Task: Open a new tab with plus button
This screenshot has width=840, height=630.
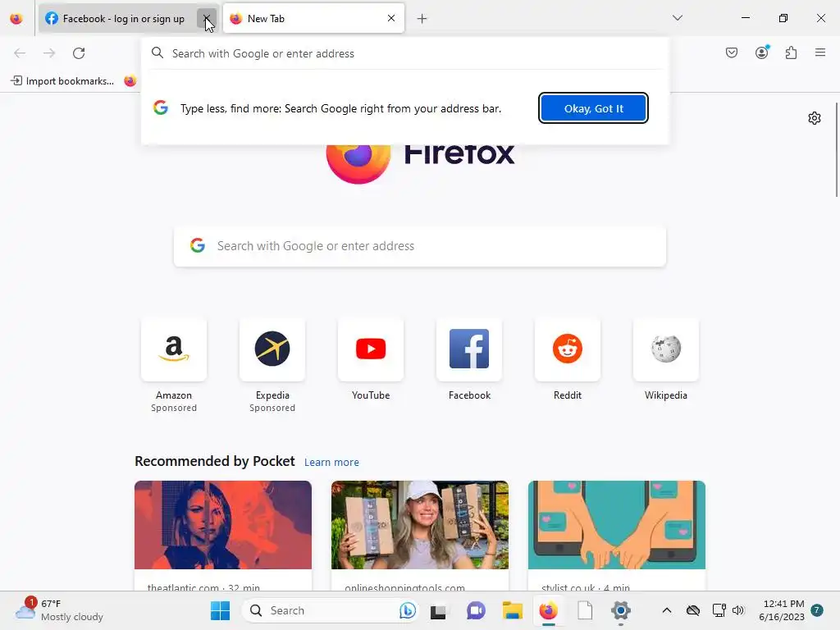Action: click(422, 19)
